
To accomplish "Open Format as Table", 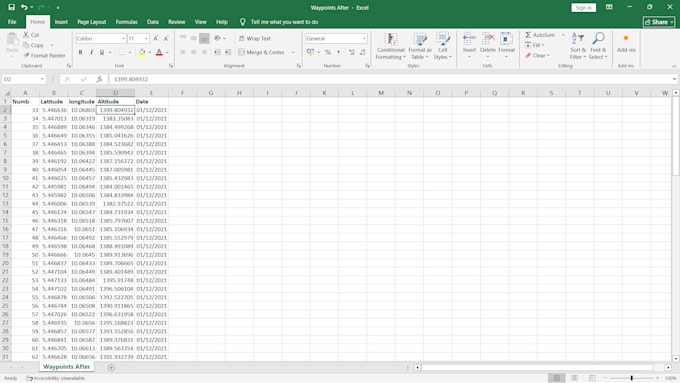I will pyautogui.click(x=420, y=46).
